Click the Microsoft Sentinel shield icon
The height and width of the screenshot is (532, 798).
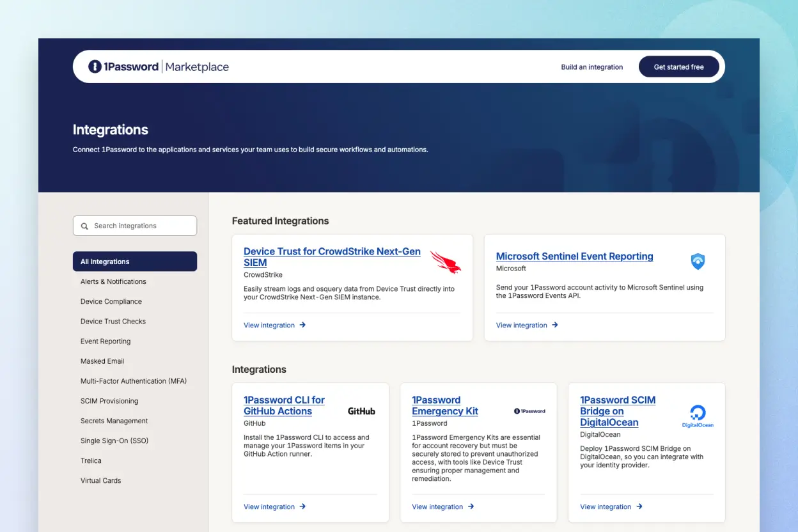tap(698, 262)
